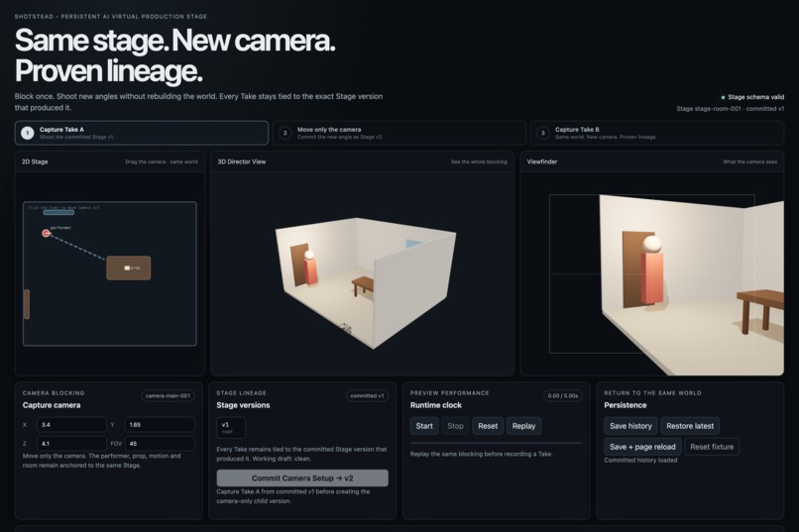Viewport: 799px width, 532px height.
Task: Click the step 1 number circle
Action: coord(28,133)
